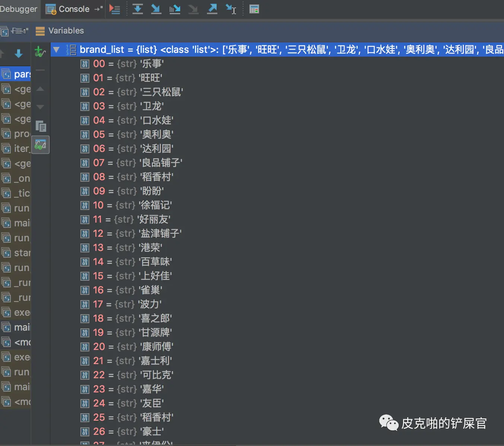Select list item 16 '雀巢'
Viewport: 504px width, 446px height.
[x=277, y=290]
